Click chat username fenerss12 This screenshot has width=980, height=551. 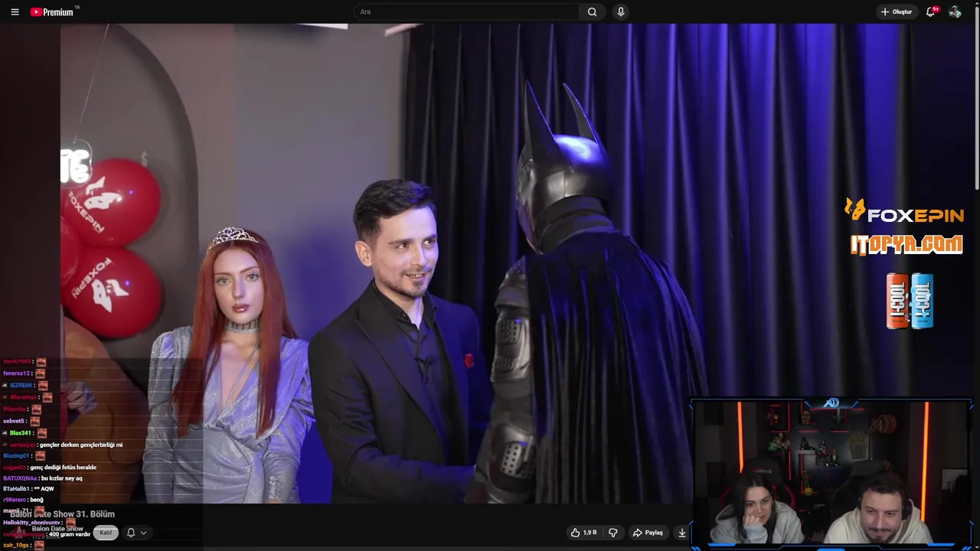pos(16,373)
